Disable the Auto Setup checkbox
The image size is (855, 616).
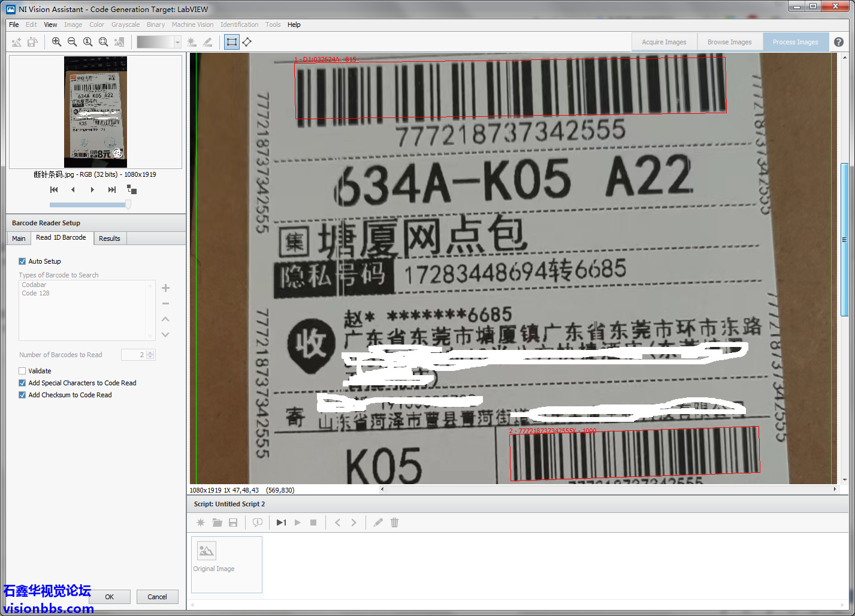(x=22, y=261)
